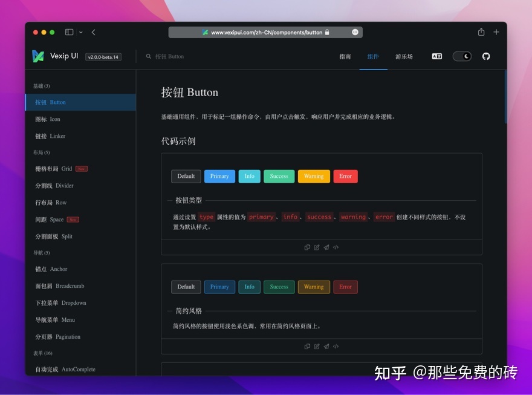Click the 导航 (5) group heading
Viewport: 532px width, 395px height.
pyautogui.click(x=41, y=253)
